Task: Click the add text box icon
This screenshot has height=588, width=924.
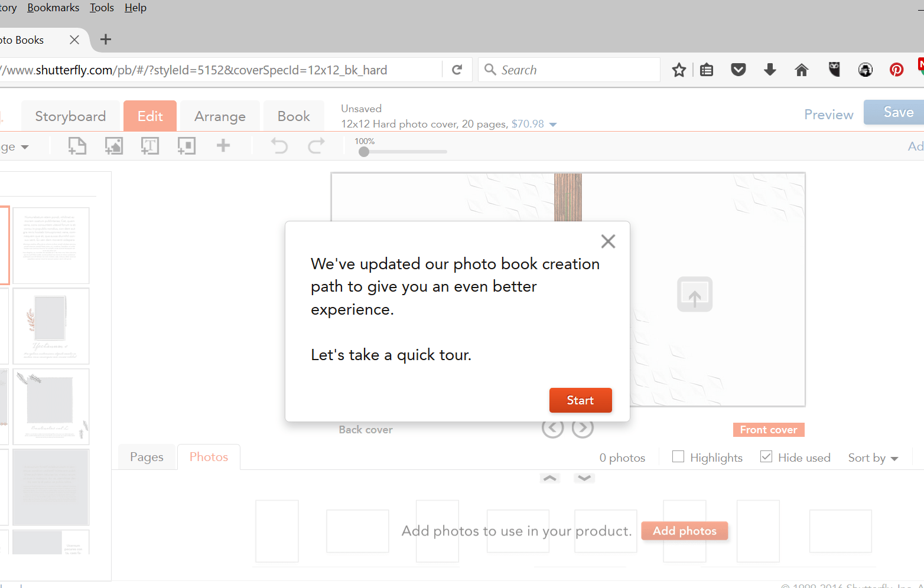Action: coord(150,146)
